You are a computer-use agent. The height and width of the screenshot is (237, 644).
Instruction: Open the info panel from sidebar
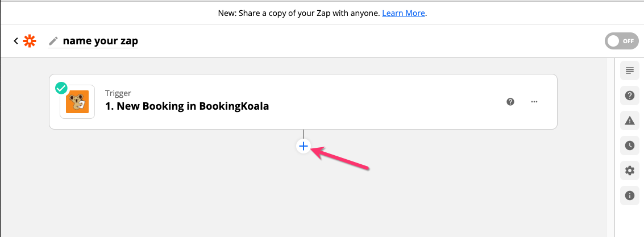coord(629,196)
